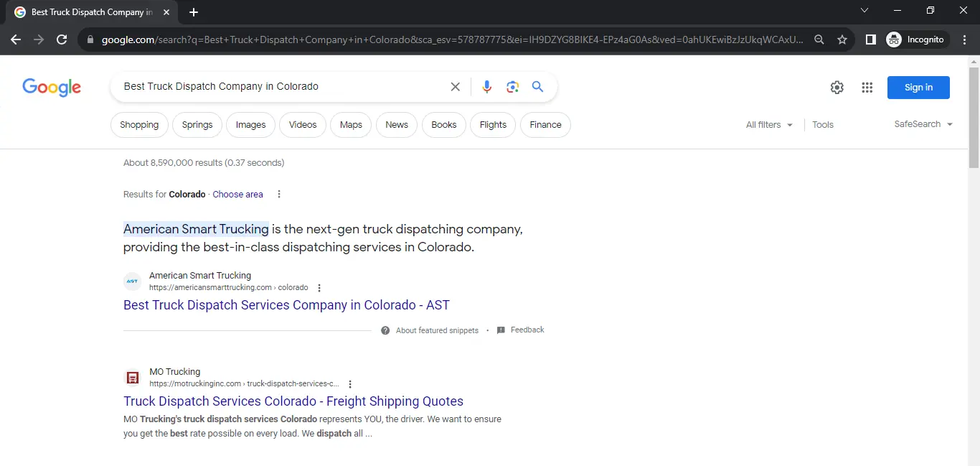Click inside the Google search input field
This screenshot has width=980, height=466.
[280, 87]
